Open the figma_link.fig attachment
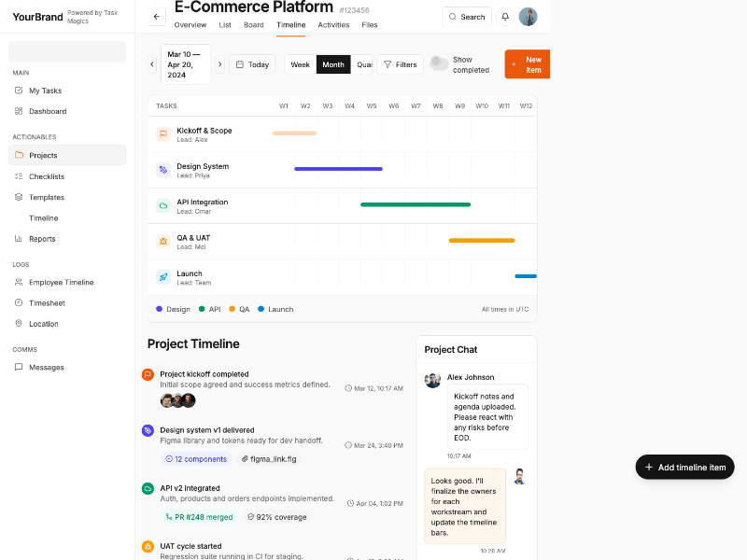Image resolution: width=747 pixels, height=560 pixels. click(x=269, y=459)
